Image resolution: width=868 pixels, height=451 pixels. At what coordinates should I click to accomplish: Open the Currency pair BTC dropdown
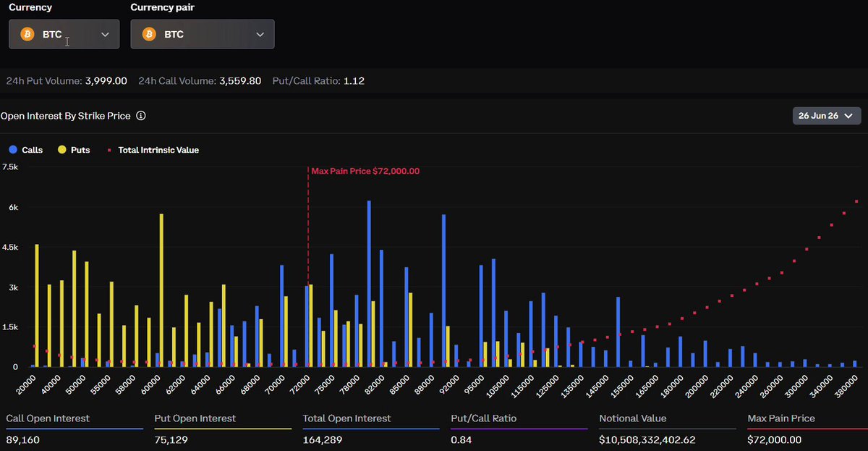(x=202, y=34)
